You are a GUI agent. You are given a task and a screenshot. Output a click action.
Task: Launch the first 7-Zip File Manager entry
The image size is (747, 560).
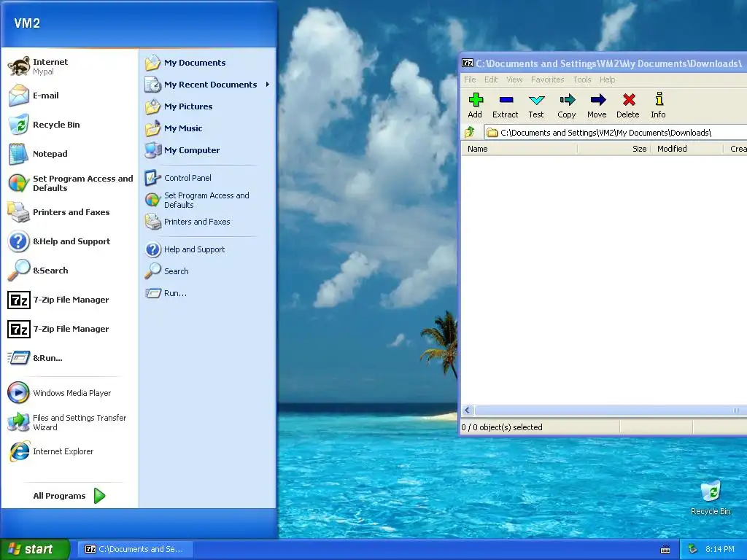70,300
